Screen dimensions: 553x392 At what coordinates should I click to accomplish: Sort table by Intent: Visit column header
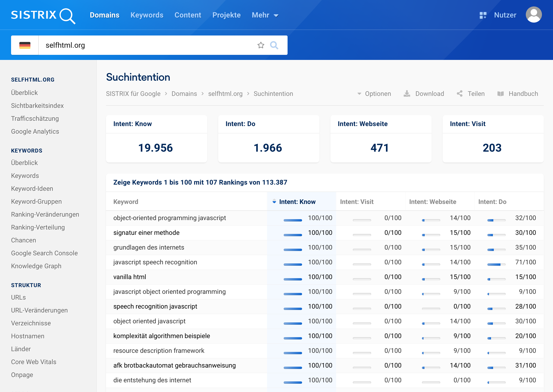pyautogui.click(x=357, y=202)
